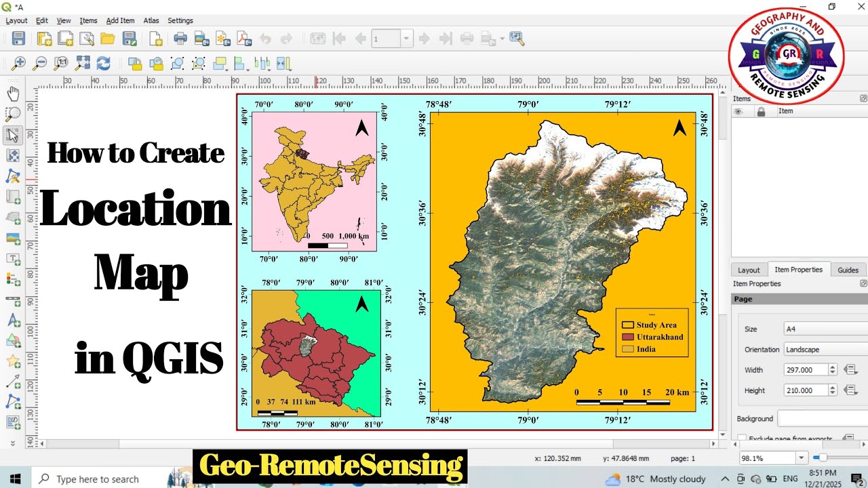The width and height of the screenshot is (868, 488).
Task: Click the Width 297.000 input field
Action: [806, 370]
